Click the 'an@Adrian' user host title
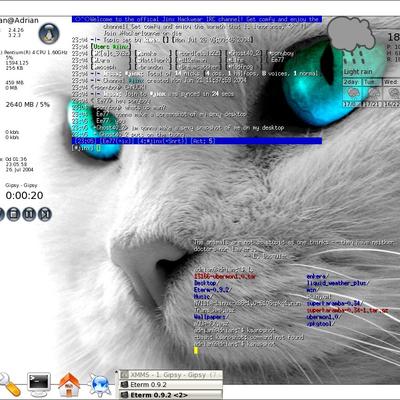The image size is (400, 400). 19,20
